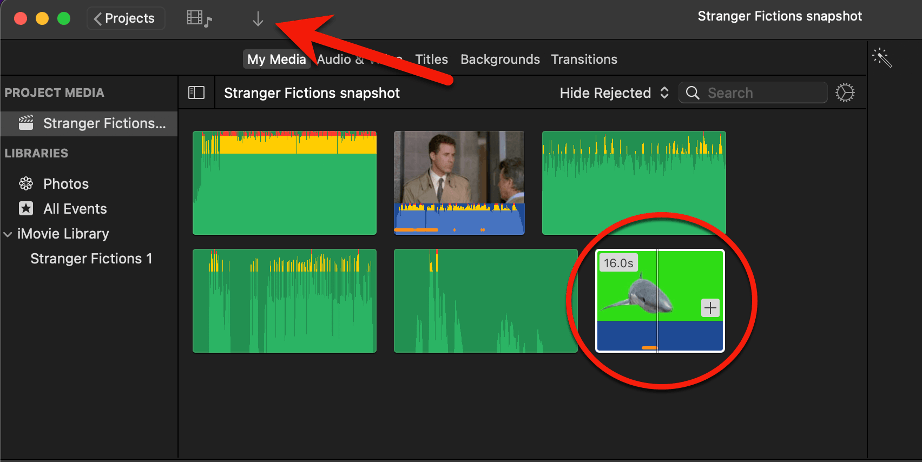Select Stranger Fictions... under Project Media
This screenshot has height=462, width=922.
(x=88, y=123)
